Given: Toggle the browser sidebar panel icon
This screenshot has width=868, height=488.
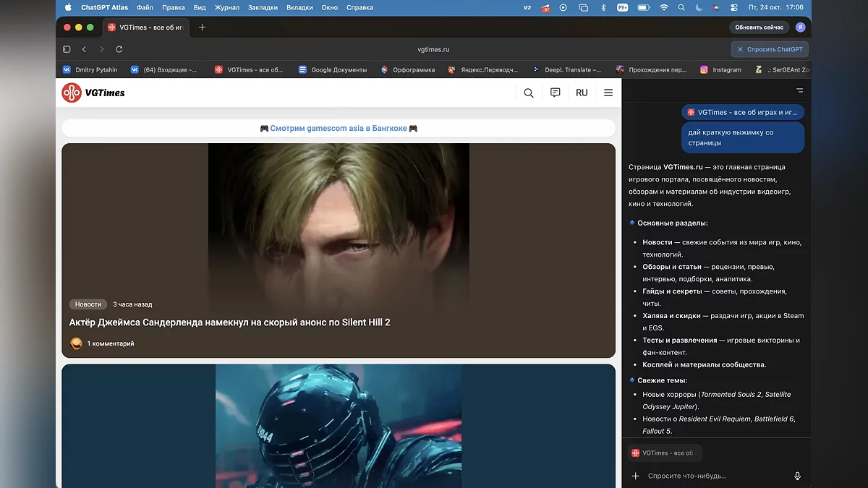Looking at the screenshot, I should [x=67, y=49].
